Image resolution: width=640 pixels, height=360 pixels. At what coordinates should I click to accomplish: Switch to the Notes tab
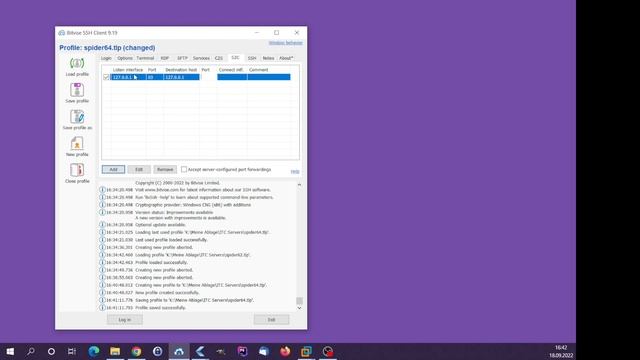coord(268,58)
